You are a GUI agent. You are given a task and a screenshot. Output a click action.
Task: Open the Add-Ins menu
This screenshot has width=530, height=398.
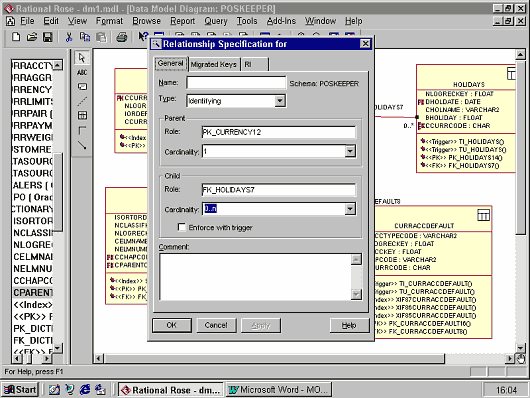coord(281,21)
